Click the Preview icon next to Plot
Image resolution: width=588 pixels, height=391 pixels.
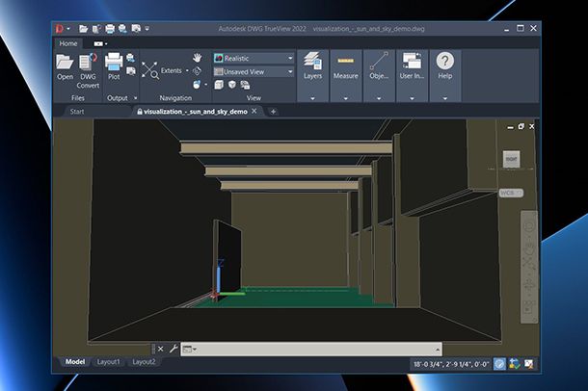130,58
